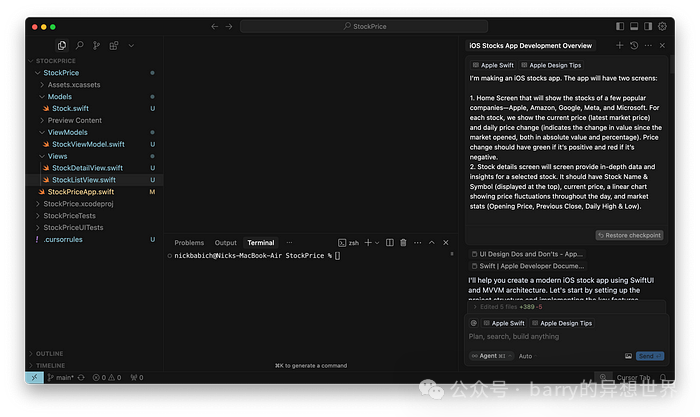Go back with the left arrow
The height and width of the screenshot is (417, 700).
point(215,26)
